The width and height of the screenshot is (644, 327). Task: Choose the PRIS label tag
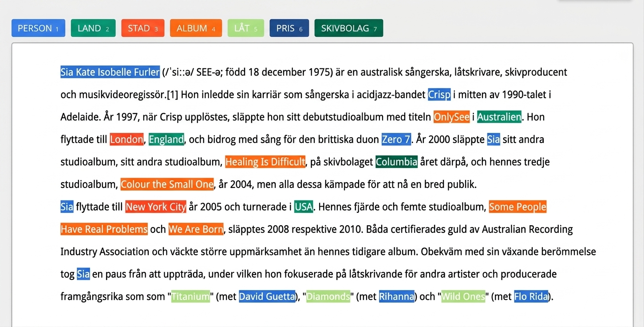(289, 28)
